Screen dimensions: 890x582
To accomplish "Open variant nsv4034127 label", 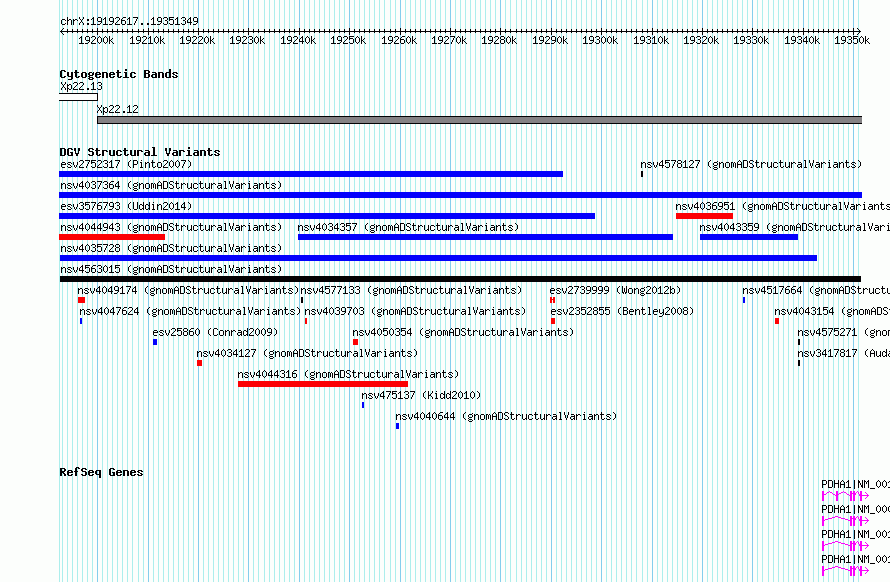I will pos(307,353).
